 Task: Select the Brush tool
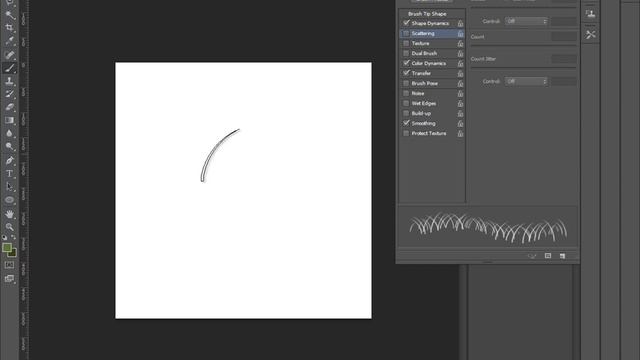coord(9,68)
